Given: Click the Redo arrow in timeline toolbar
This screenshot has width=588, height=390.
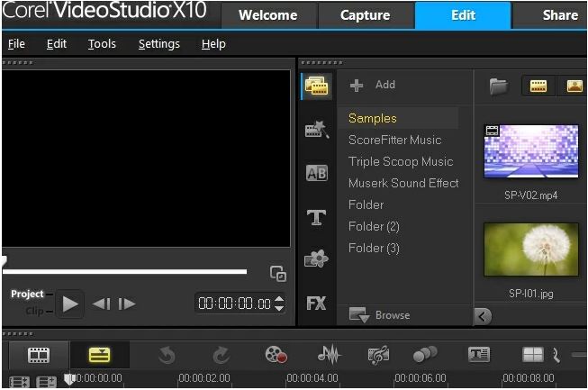Looking at the screenshot, I should coord(222,355).
